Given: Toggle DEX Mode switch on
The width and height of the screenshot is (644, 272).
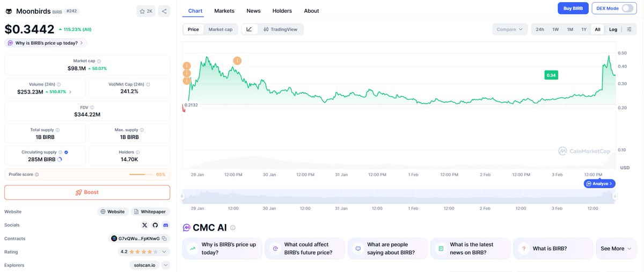Looking at the screenshot, I should pyautogui.click(x=627, y=9).
